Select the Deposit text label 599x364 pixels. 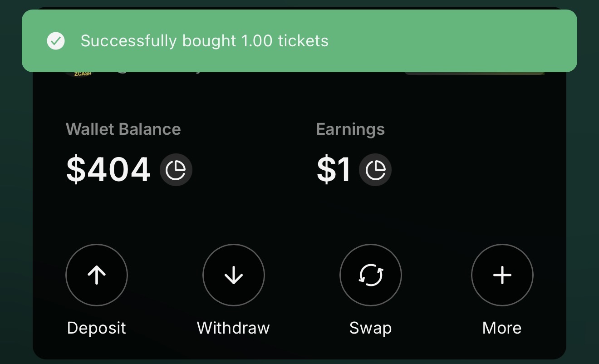(x=97, y=328)
